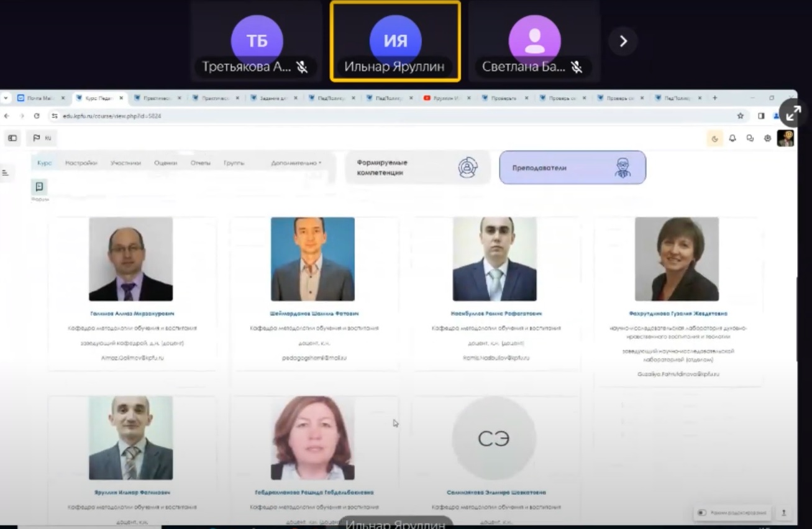Image resolution: width=812 pixels, height=529 pixels.
Task: Expand the shared screen to fullscreen
Action: (793, 113)
